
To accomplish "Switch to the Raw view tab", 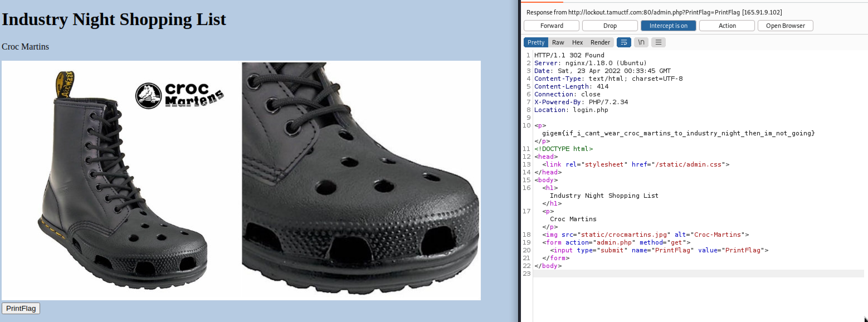I will coord(558,42).
